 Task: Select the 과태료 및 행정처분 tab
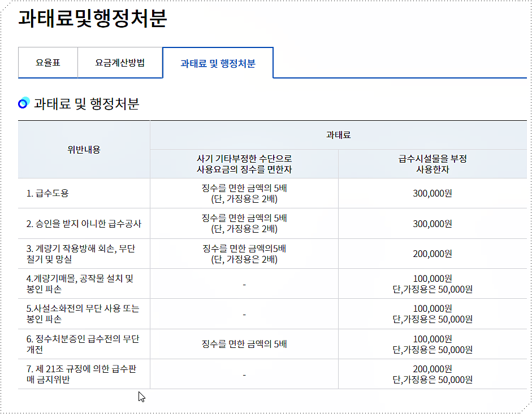click(x=218, y=63)
